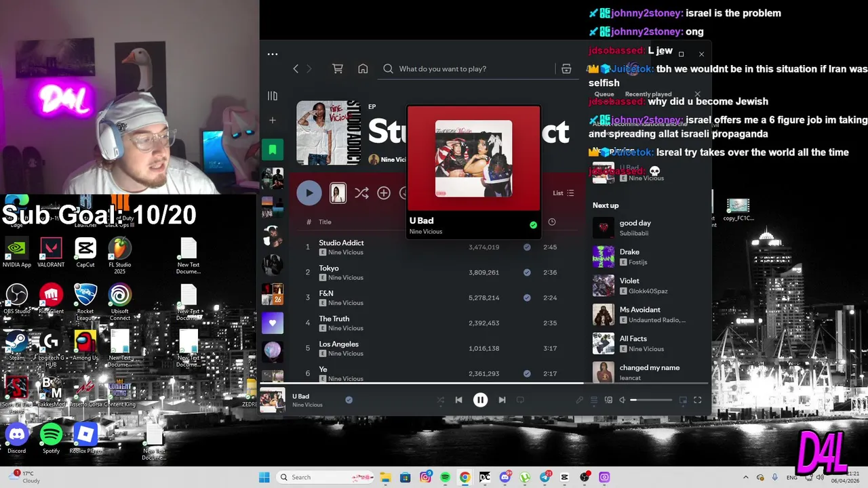The image size is (868, 488).
Task: Open Discord desktop shortcut
Action: click(16, 438)
